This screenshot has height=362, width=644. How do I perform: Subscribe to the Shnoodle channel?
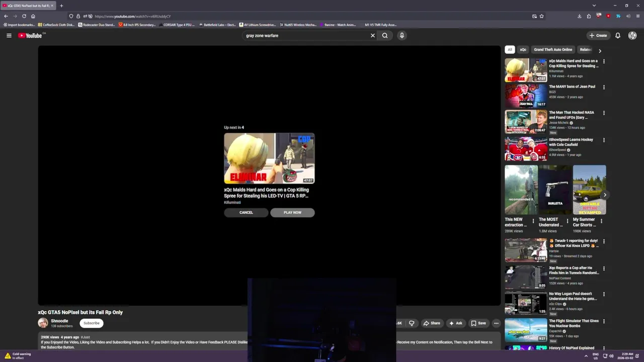[92, 323]
